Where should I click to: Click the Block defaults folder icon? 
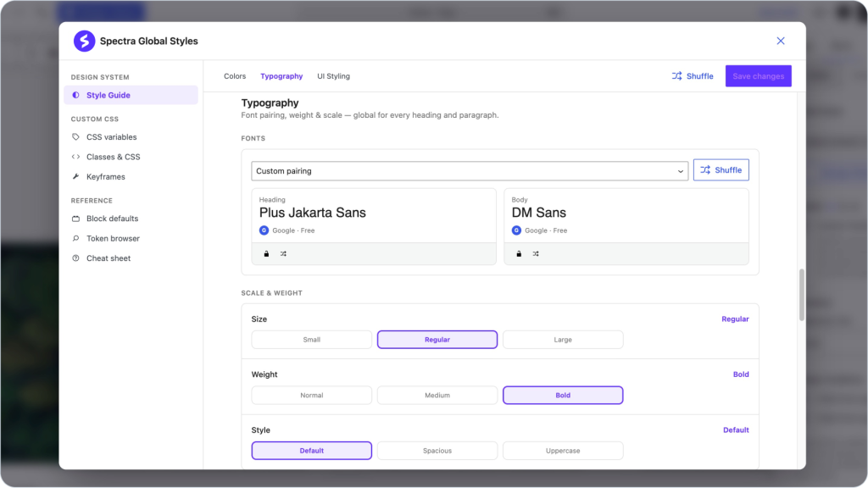click(x=75, y=219)
